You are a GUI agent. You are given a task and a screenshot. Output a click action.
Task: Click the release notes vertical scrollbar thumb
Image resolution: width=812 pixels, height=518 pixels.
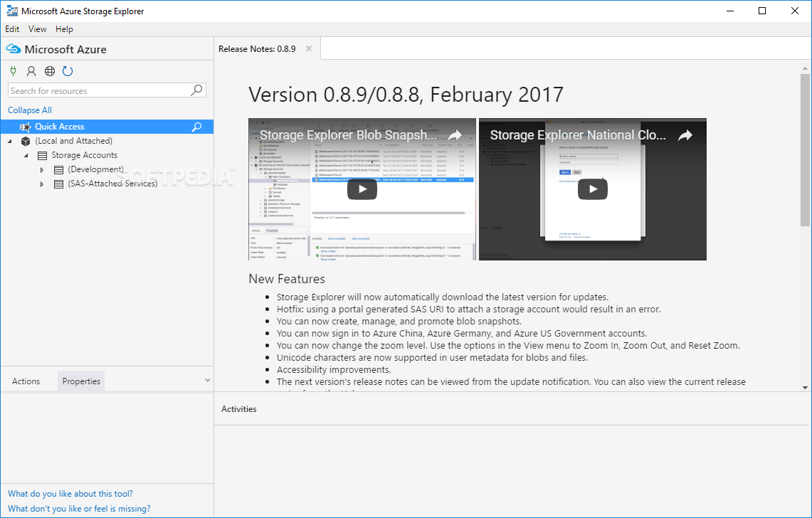click(x=805, y=150)
